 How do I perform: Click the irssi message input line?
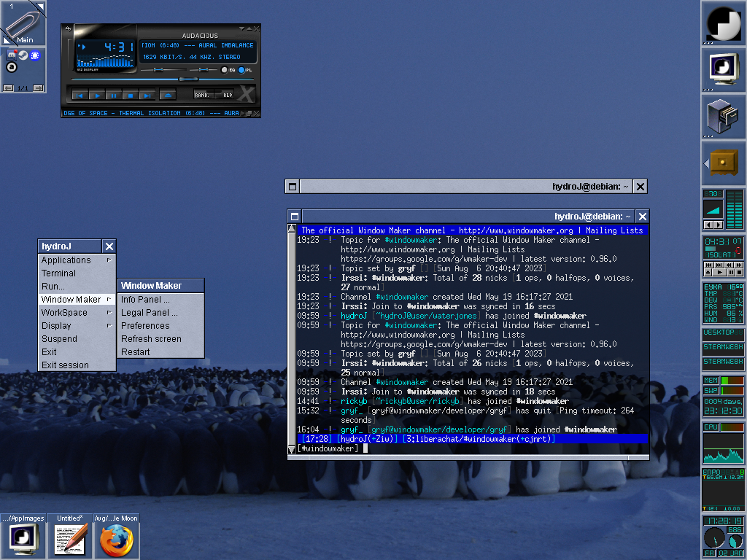tap(474, 448)
